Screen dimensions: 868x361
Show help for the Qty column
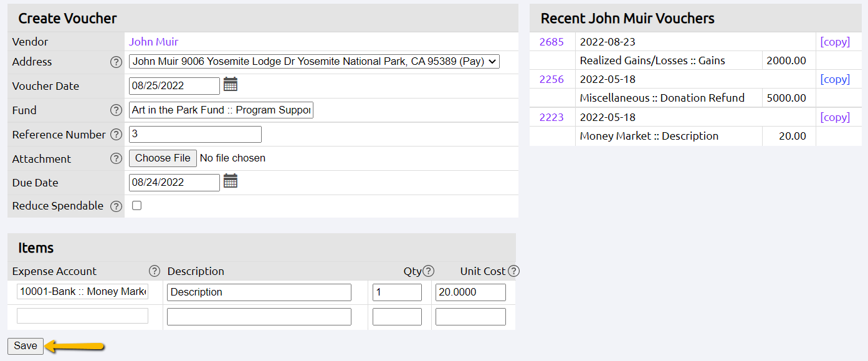[428, 271]
